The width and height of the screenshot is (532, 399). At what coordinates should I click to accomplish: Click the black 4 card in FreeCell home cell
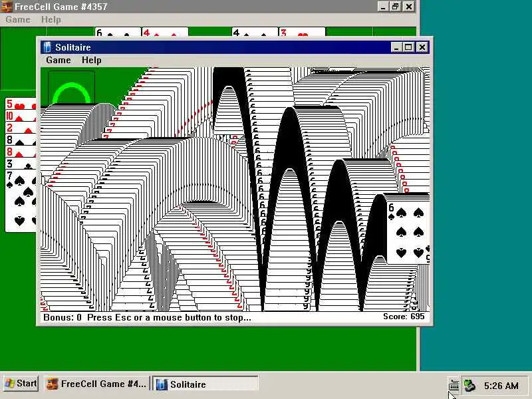(x=255, y=32)
